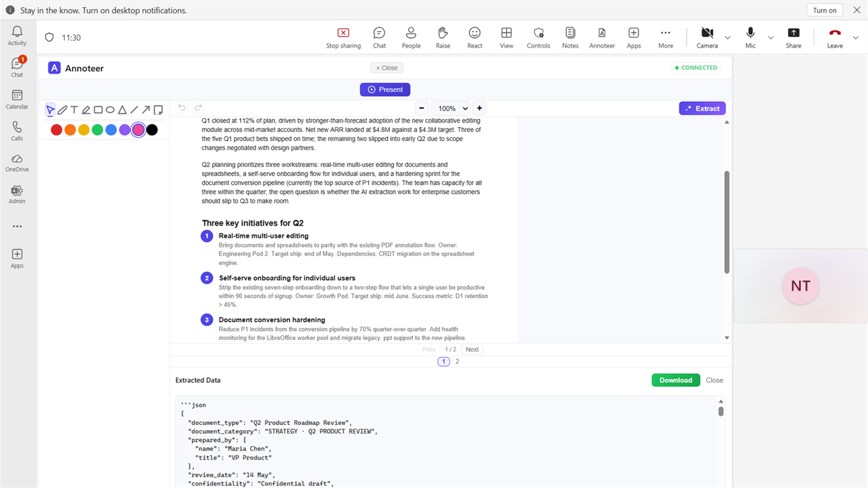Open the Share content tray
Image resolution: width=868 pixels, height=488 pixels.
click(793, 37)
